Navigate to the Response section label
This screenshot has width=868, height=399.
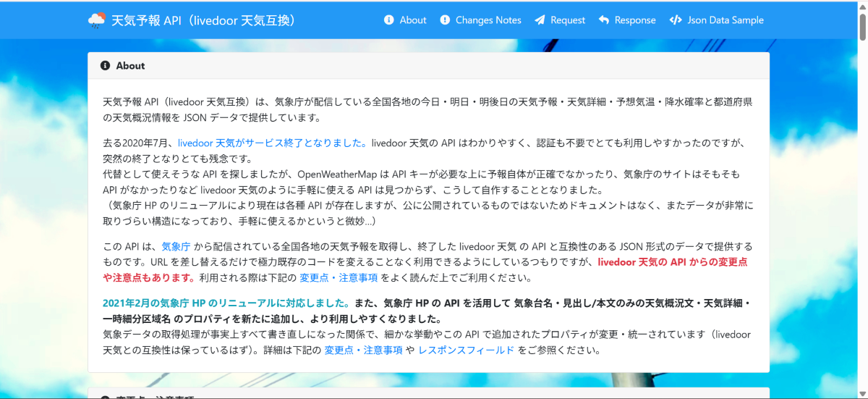pos(635,20)
